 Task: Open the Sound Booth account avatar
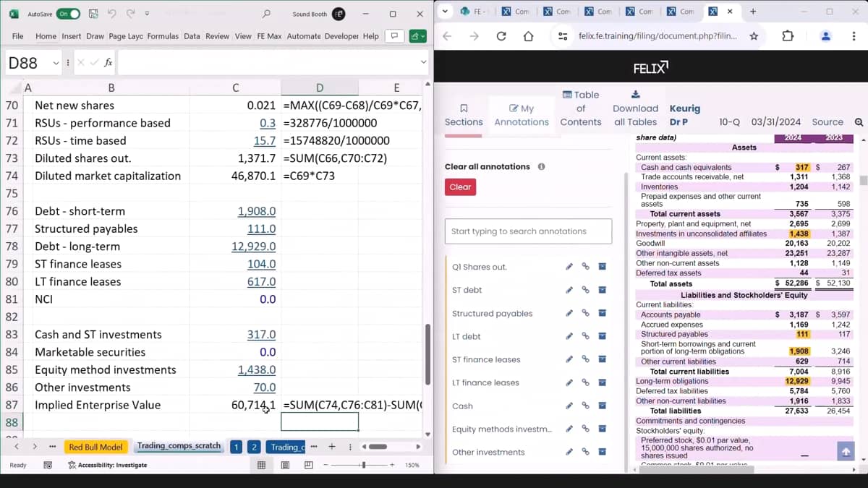point(337,14)
